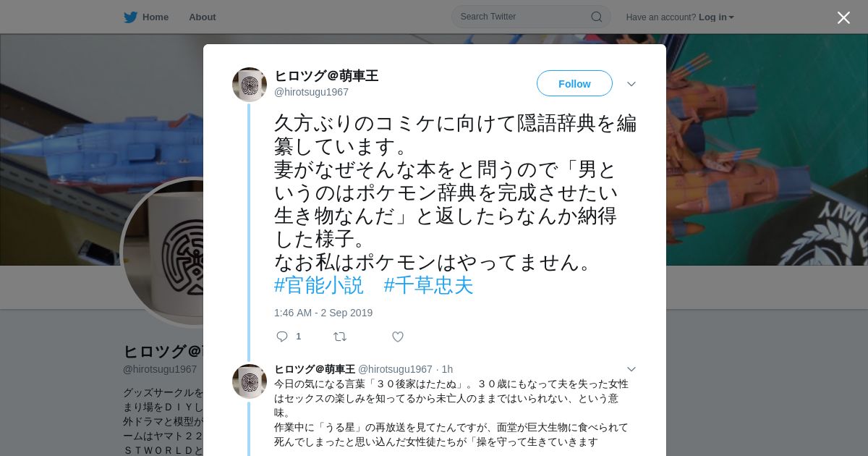Open the reply tweet's 1h timestamp
The width and height of the screenshot is (868, 456).
[x=447, y=369]
